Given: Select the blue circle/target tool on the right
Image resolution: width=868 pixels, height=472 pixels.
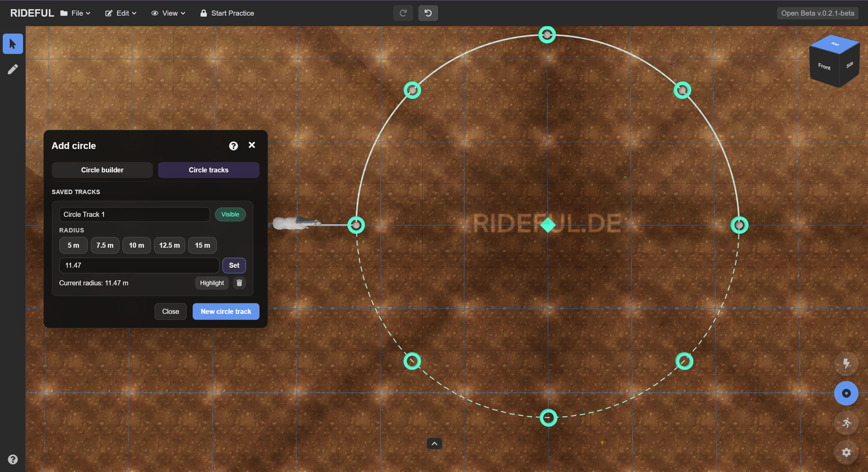Looking at the screenshot, I should click(846, 393).
